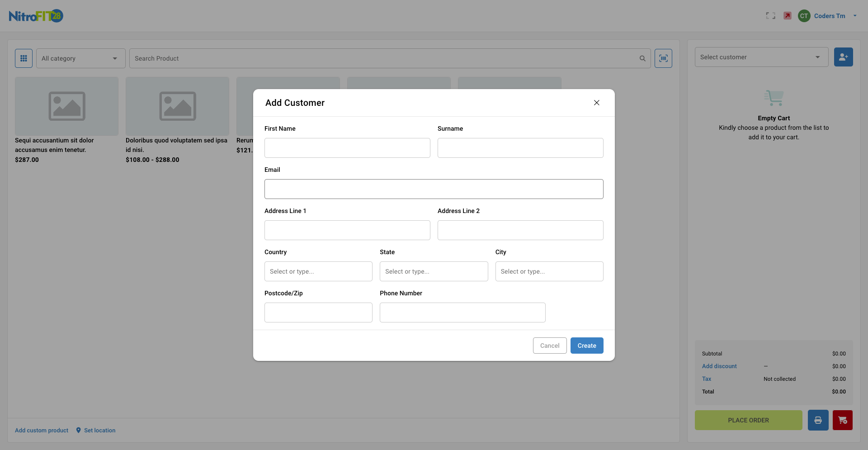Open the City dropdown
868x450 pixels.
click(549, 271)
